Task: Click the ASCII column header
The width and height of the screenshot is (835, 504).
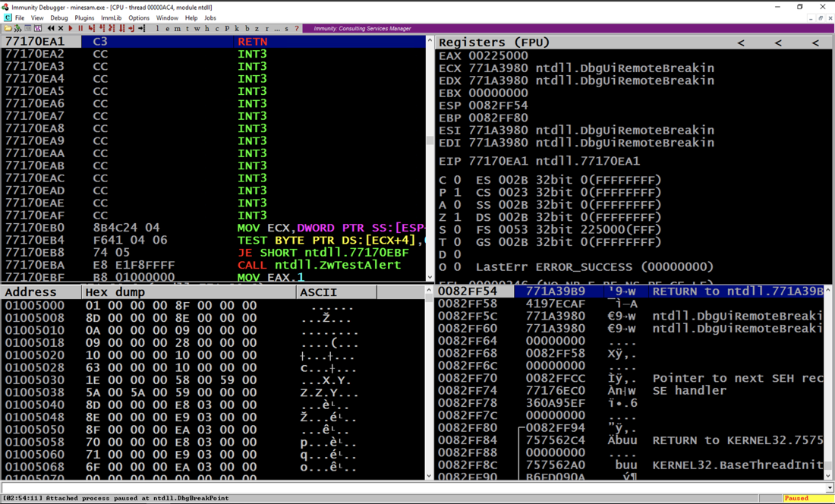Action: click(336, 291)
